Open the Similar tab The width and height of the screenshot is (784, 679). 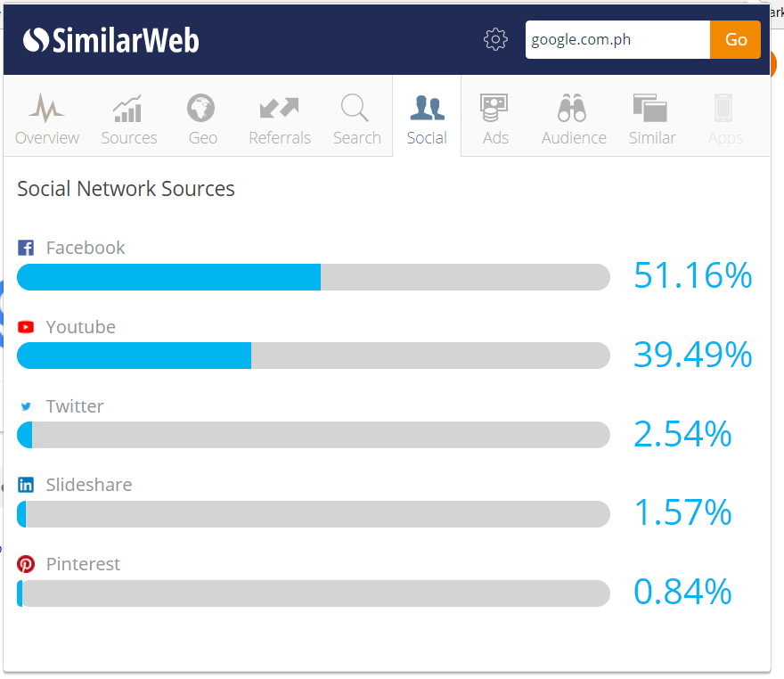651,119
